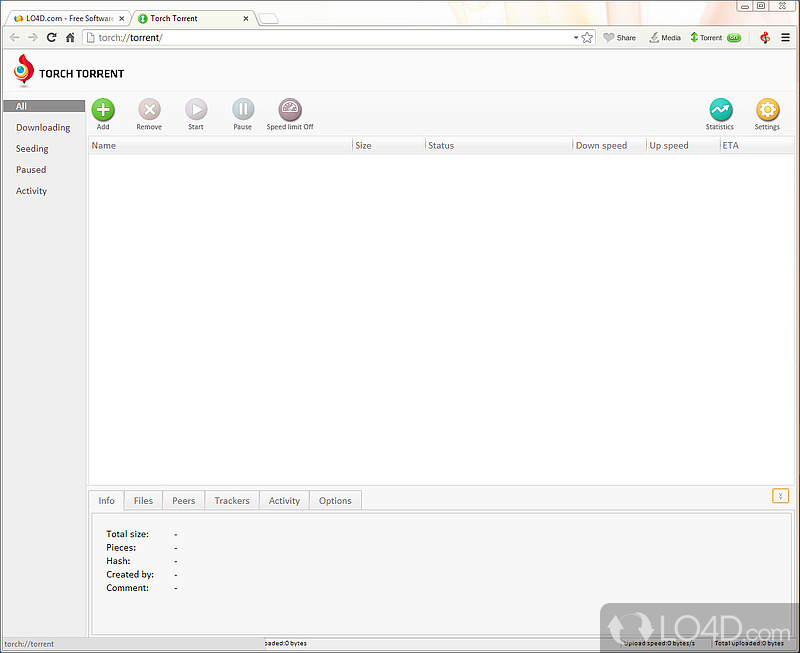This screenshot has width=800, height=653.
Task: Close the LO4D.com browser tab
Action: pos(121,18)
